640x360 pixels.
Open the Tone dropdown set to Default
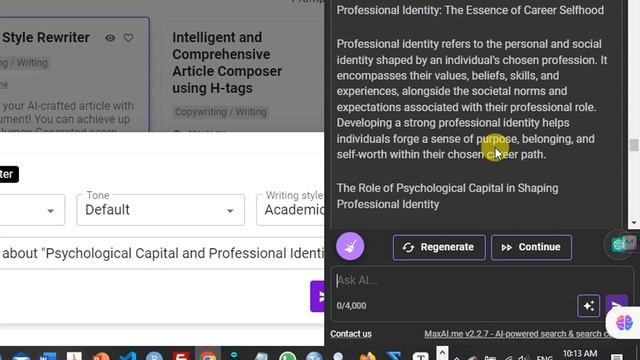pyautogui.click(x=160, y=210)
